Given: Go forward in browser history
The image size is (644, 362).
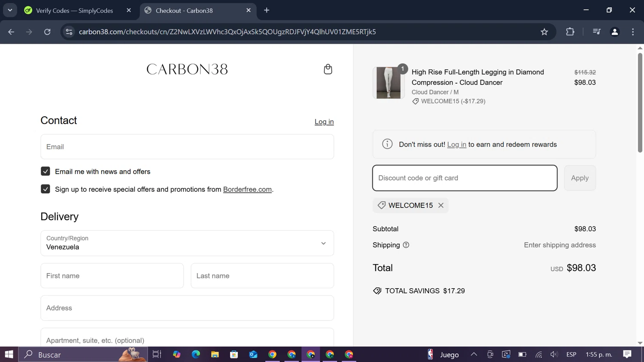Looking at the screenshot, I should click(x=29, y=32).
